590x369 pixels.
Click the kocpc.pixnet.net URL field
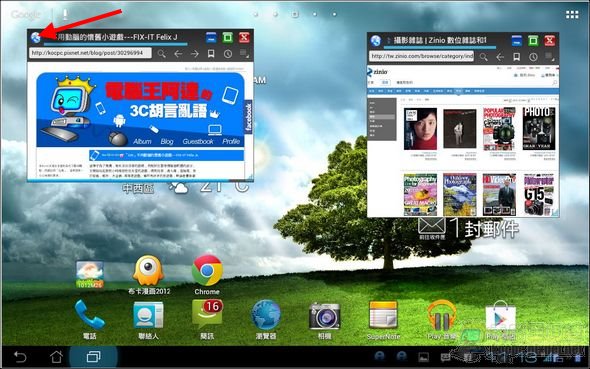pyautogui.click(x=90, y=53)
